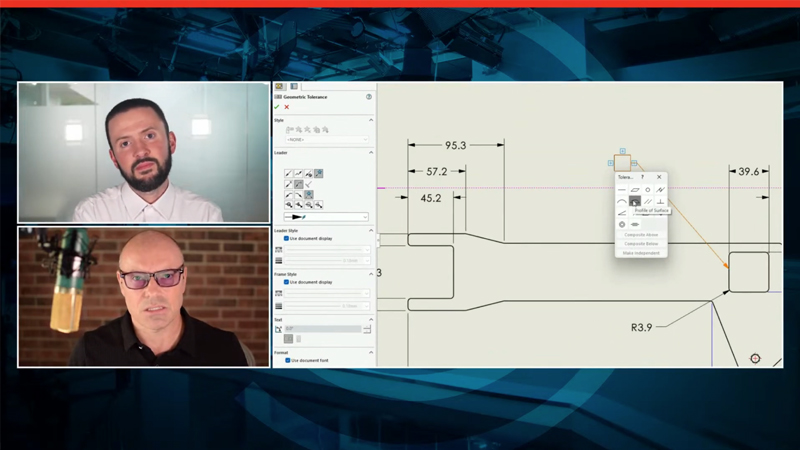Click the origin target symbol in the drawing

pos(755,359)
